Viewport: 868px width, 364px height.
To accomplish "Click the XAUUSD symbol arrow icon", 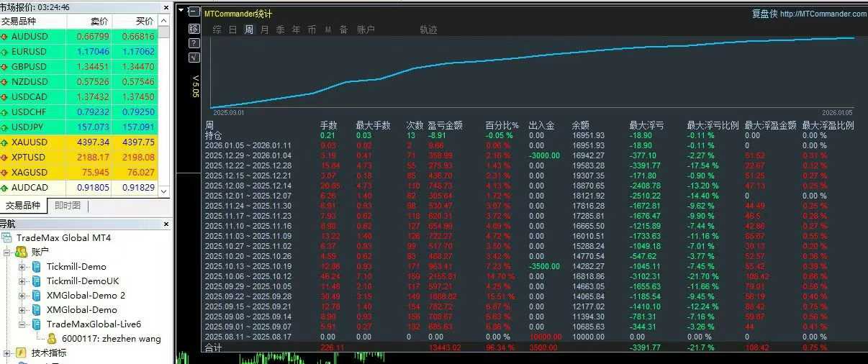I will click(x=6, y=142).
